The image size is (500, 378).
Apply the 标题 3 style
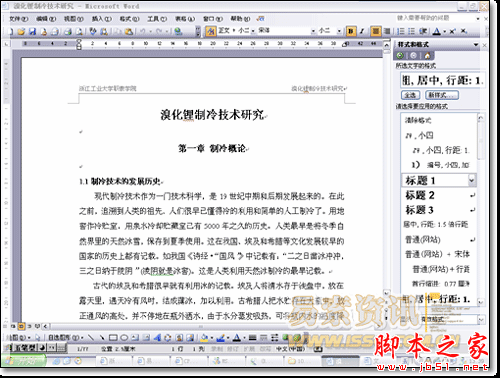pos(439,210)
